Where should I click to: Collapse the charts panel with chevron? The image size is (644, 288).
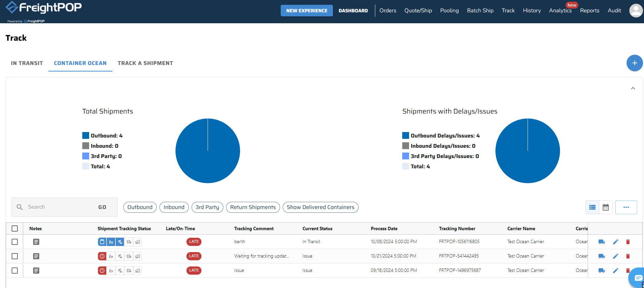tap(633, 88)
